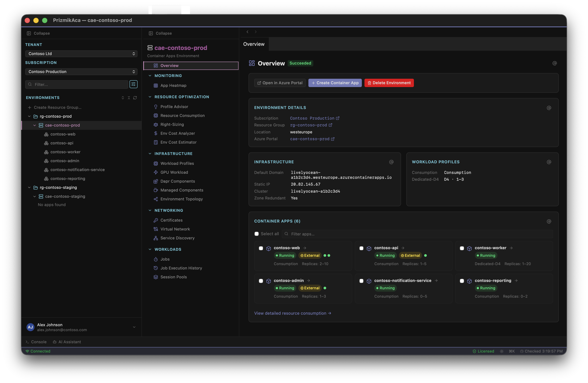This screenshot has height=383, width=588.
Task: Open contoso-notification-service via its arrow icon
Action: click(x=436, y=281)
